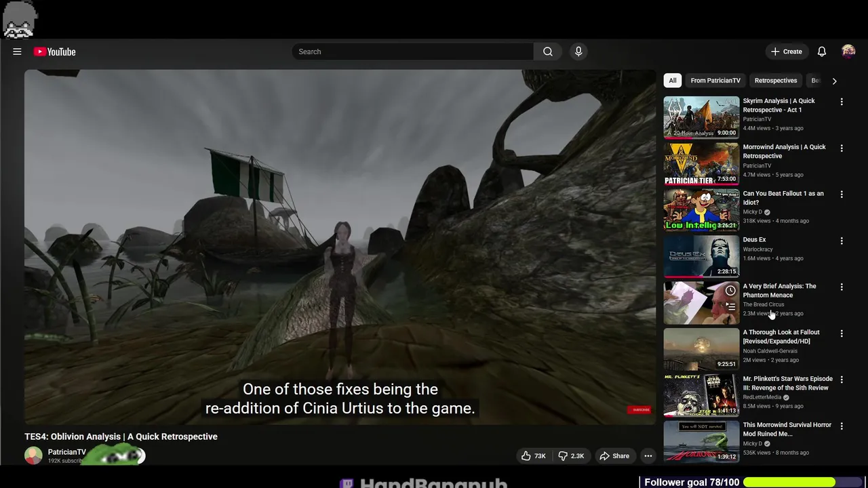Open A Thorough Look at Fallout thumbnail

pos(701,349)
